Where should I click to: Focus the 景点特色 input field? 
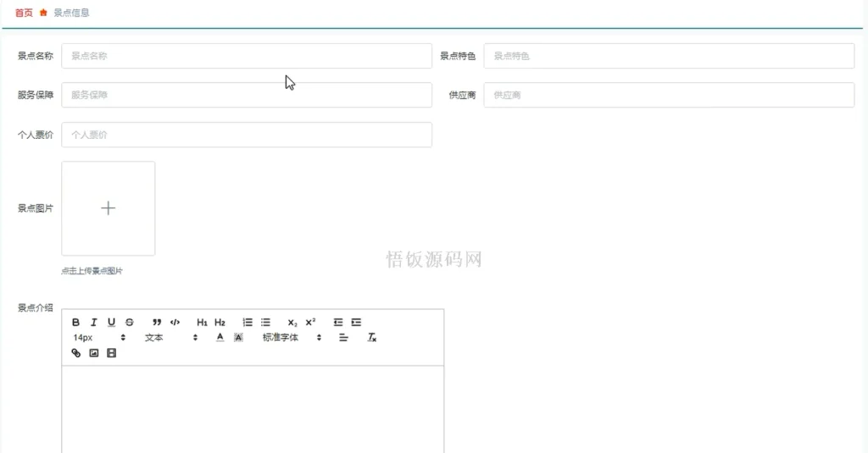pyautogui.click(x=670, y=56)
